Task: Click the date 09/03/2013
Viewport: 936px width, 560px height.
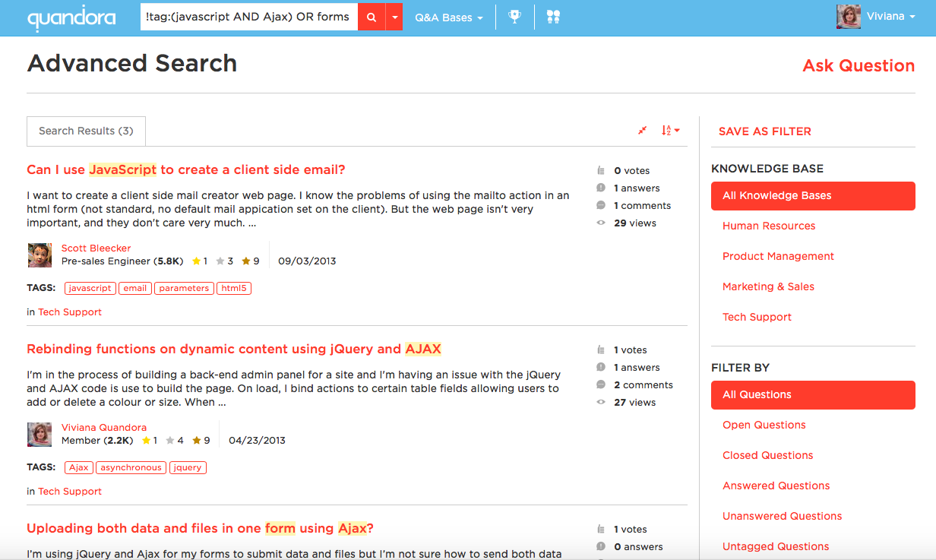Action: [307, 261]
